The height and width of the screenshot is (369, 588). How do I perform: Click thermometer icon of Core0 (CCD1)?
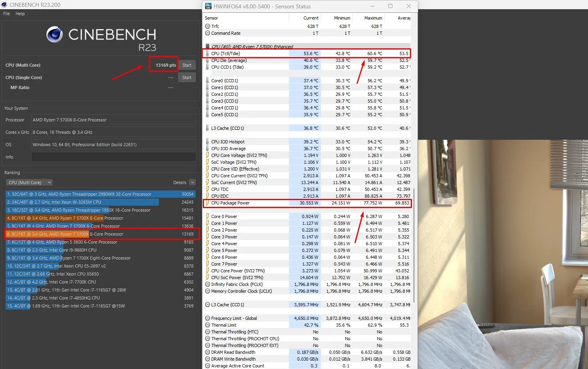(208, 81)
